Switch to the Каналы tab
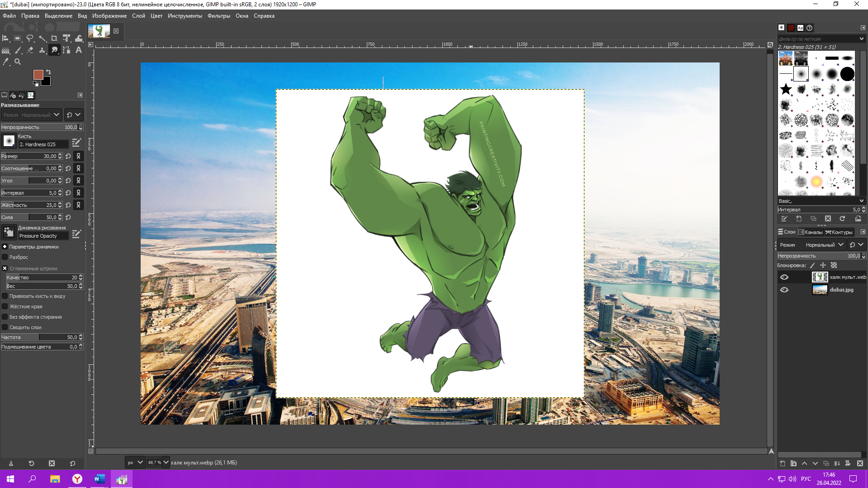Image resolution: width=868 pixels, height=488 pixels. pos(811,232)
